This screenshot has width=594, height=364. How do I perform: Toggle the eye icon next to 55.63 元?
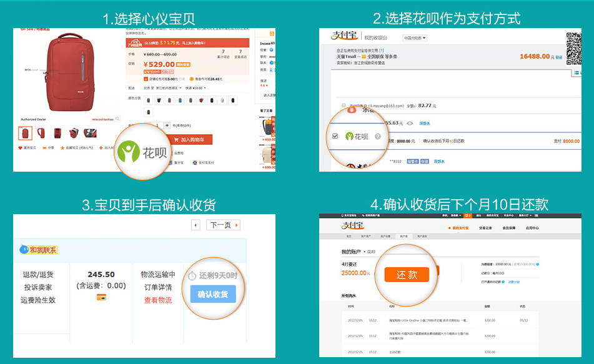coord(410,123)
